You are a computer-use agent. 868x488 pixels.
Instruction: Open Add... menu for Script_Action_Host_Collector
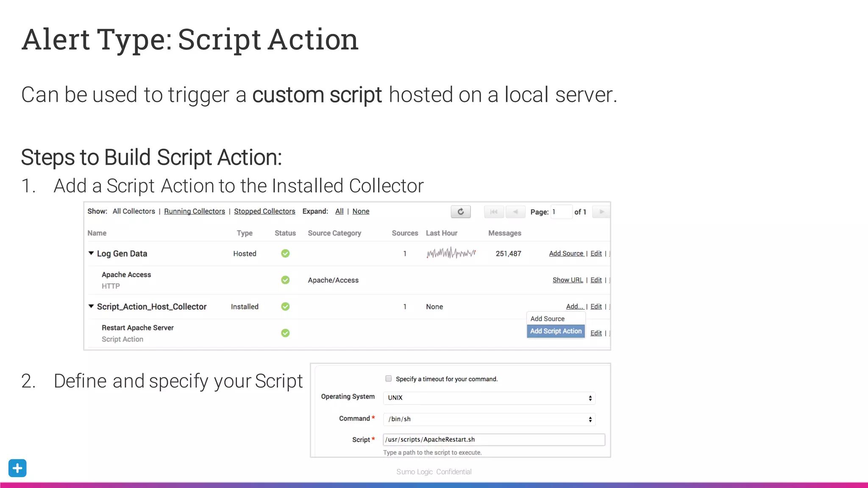(x=575, y=306)
